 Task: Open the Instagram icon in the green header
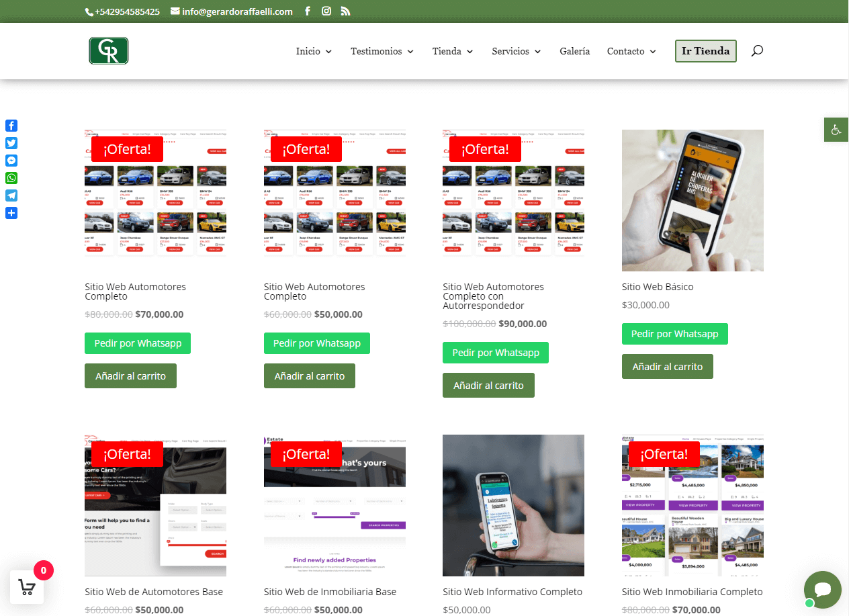pyautogui.click(x=326, y=11)
